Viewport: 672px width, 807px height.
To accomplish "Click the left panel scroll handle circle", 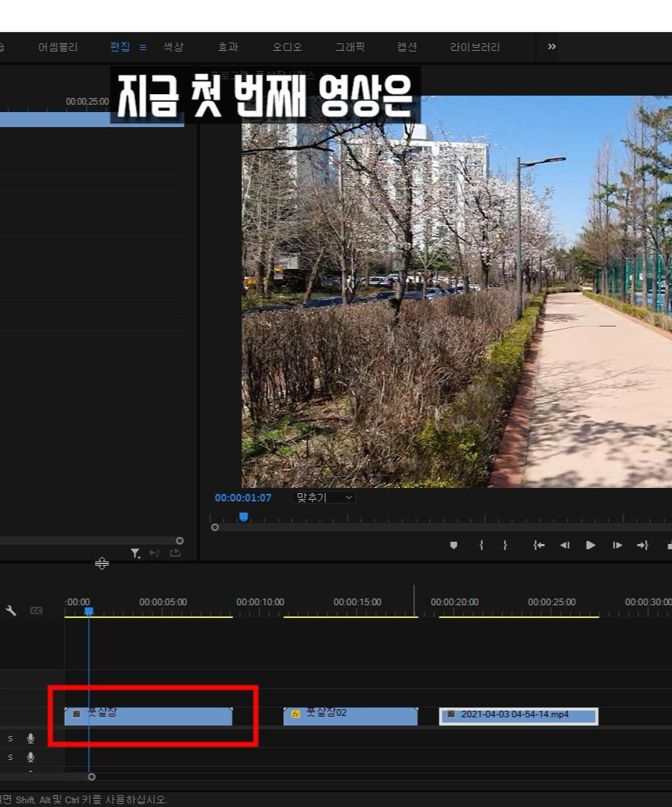I will pyautogui.click(x=179, y=540).
